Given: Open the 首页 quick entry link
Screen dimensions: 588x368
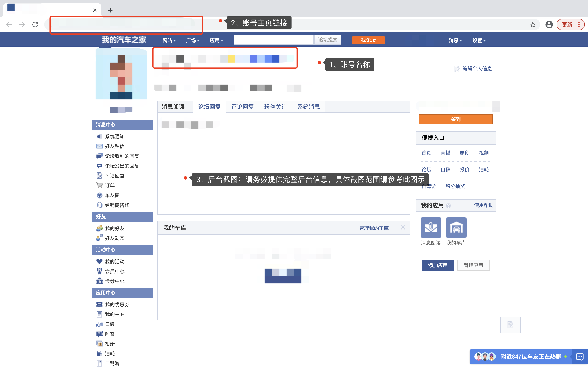Looking at the screenshot, I should tap(426, 153).
